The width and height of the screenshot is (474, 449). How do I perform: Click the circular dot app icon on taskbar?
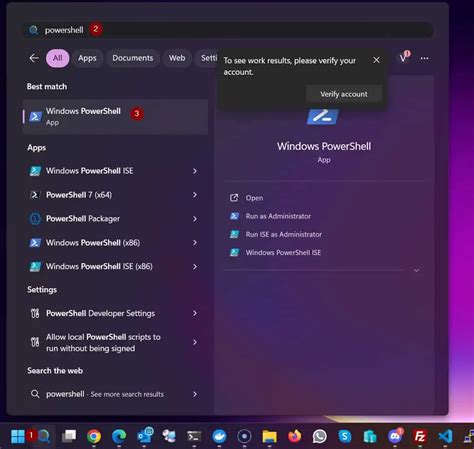click(244, 436)
